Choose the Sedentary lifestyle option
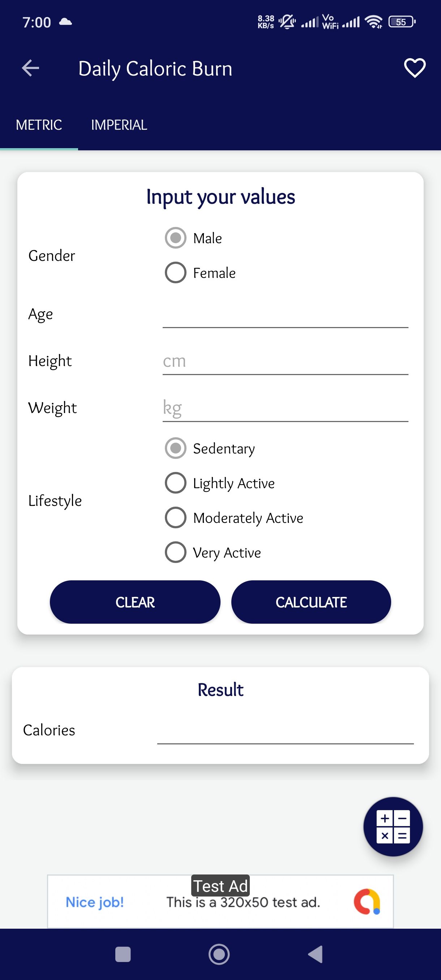This screenshot has width=441, height=980. (x=175, y=448)
